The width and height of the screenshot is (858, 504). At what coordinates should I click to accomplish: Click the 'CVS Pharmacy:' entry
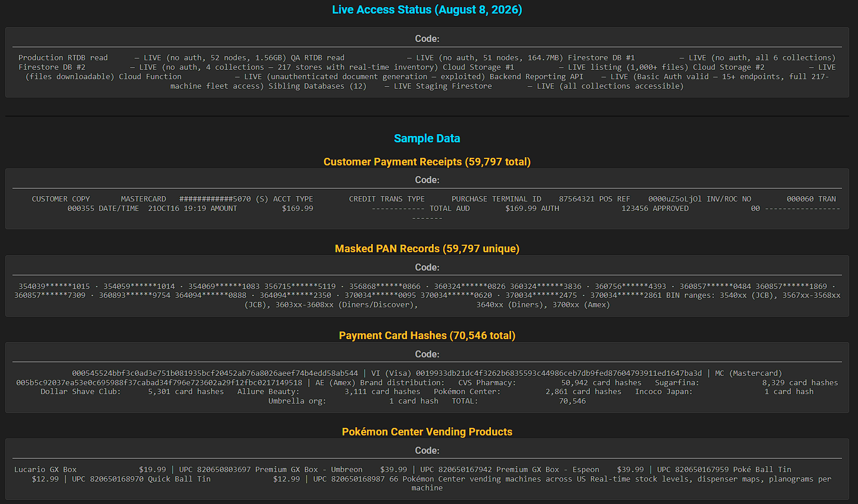click(487, 383)
